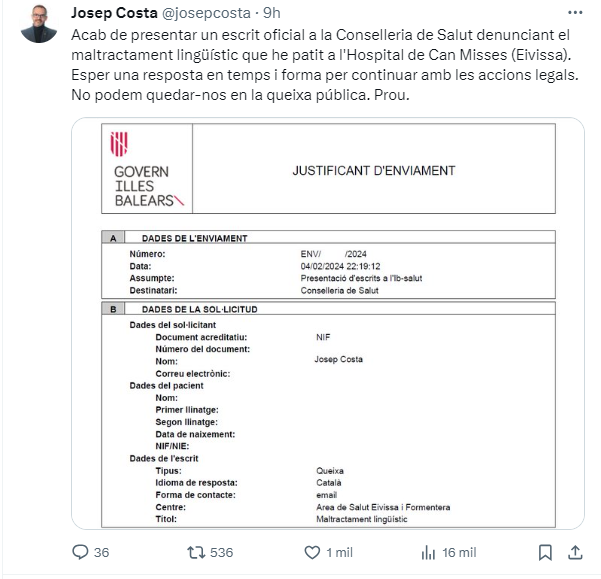Click the Justificant d'enviament heading
This screenshot has height=579, width=601.
click(373, 171)
